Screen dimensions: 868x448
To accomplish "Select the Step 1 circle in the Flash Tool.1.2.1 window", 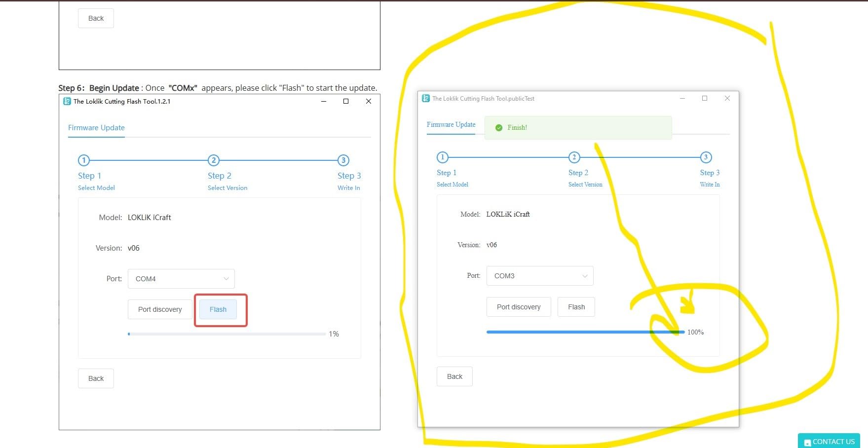I will coord(84,160).
